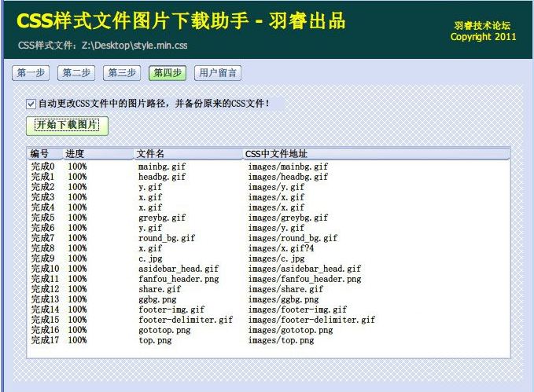Select the headbg.gif file row
The image size is (534, 392).
[x=162, y=177]
